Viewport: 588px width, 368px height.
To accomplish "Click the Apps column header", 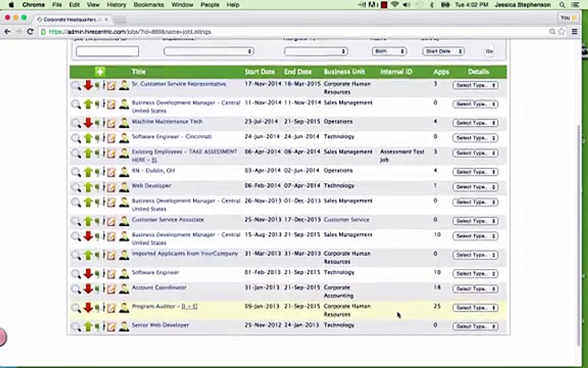I will coord(441,72).
